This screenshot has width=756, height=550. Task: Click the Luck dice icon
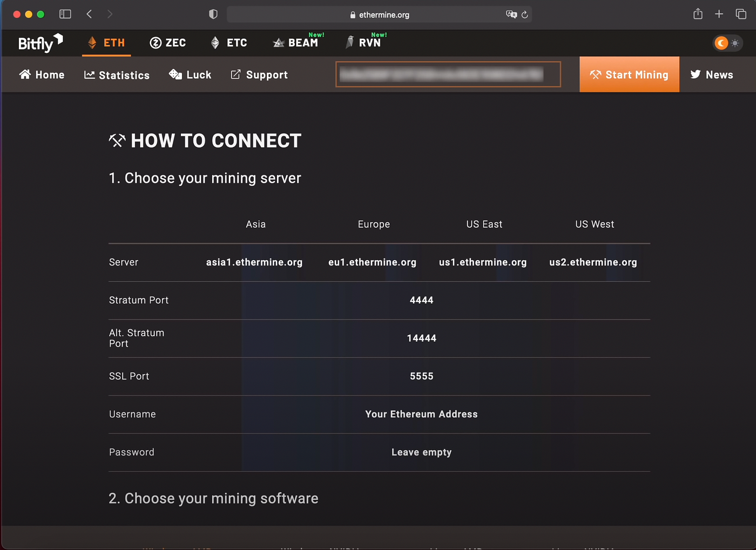click(175, 74)
